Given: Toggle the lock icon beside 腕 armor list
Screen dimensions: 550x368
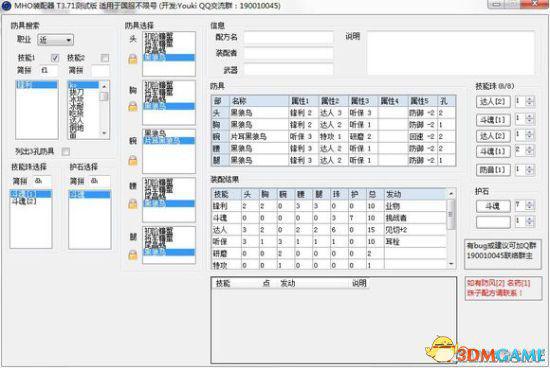Looking at the screenshot, I should pyautogui.click(x=133, y=161).
